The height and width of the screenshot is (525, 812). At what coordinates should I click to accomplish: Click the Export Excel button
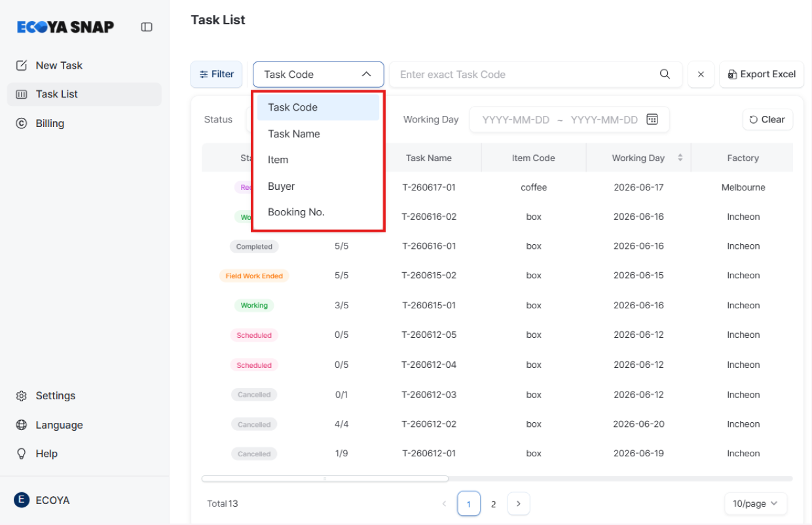(762, 75)
